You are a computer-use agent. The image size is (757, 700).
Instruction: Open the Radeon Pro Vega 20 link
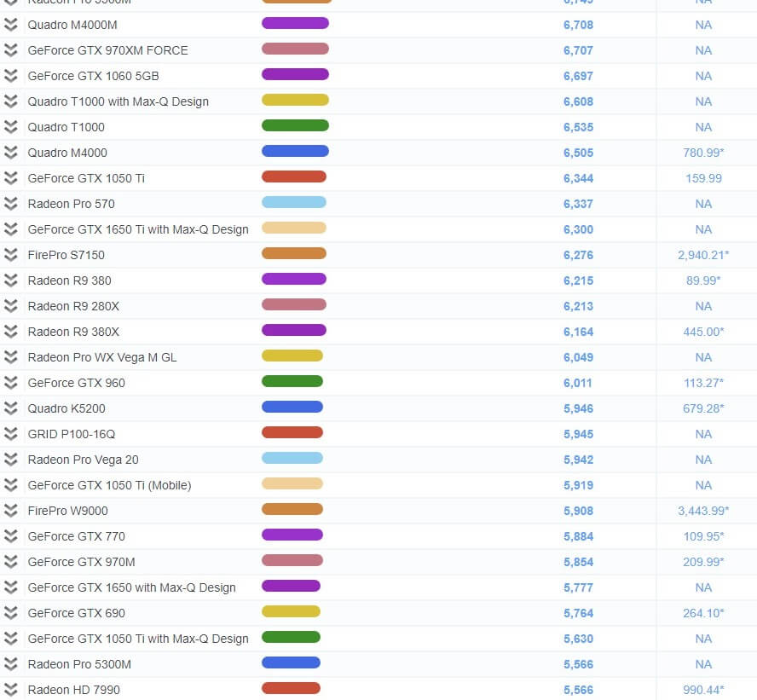(83, 460)
